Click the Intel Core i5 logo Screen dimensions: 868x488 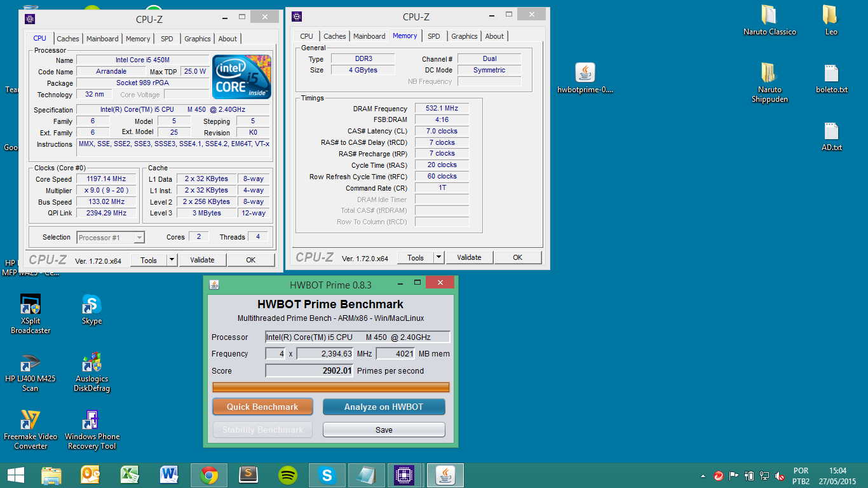(x=241, y=77)
